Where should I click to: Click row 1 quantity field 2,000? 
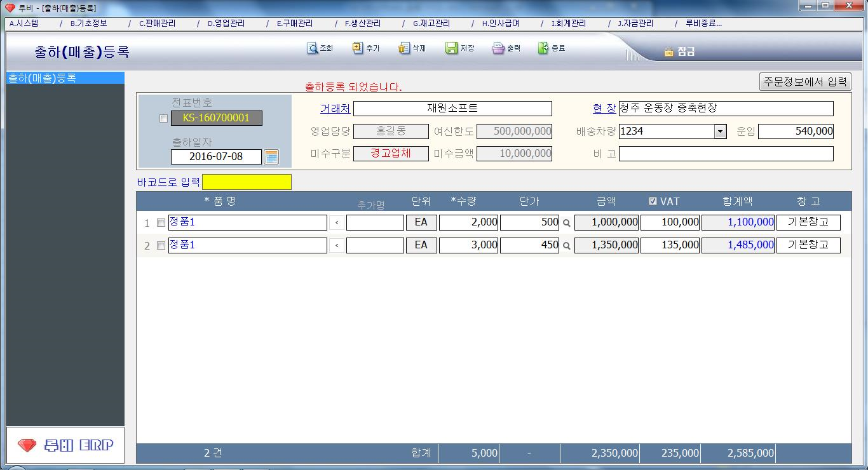pyautogui.click(x=469, y=223)
